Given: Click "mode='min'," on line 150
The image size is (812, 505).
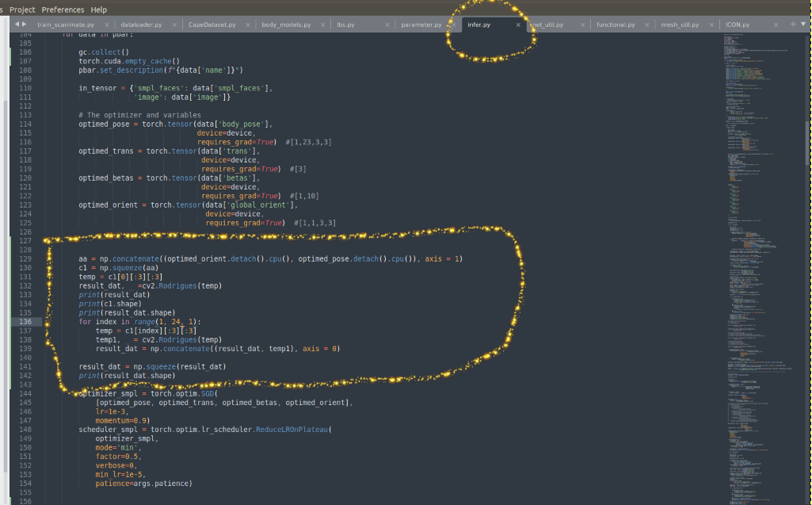Looking at the screenshot, I should click(x=118, y=447).
